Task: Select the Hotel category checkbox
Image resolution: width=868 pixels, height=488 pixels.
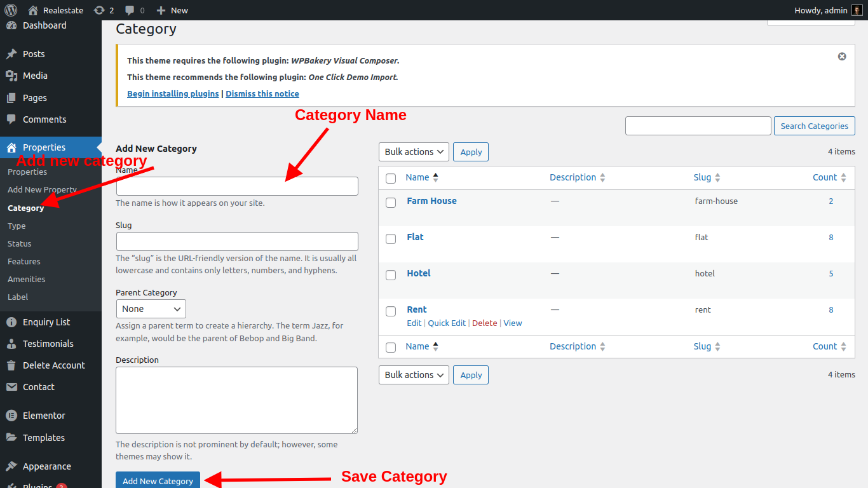Action: pos(391,275)
